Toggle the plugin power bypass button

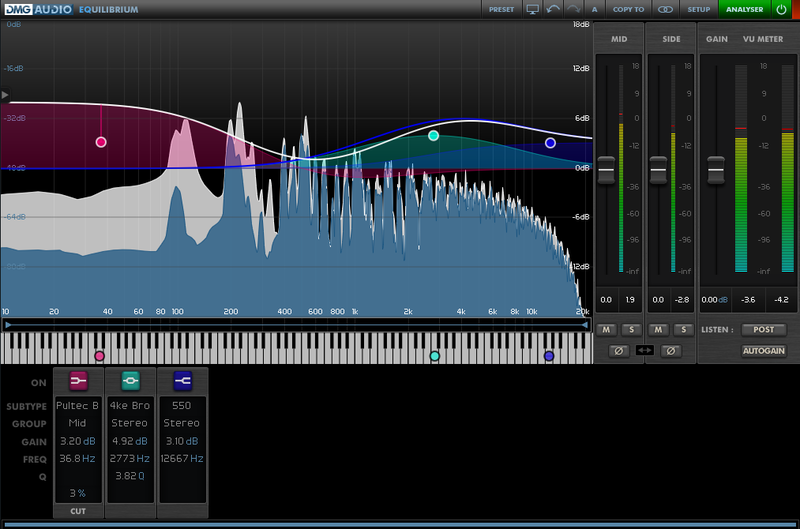[x=781, y=9]
